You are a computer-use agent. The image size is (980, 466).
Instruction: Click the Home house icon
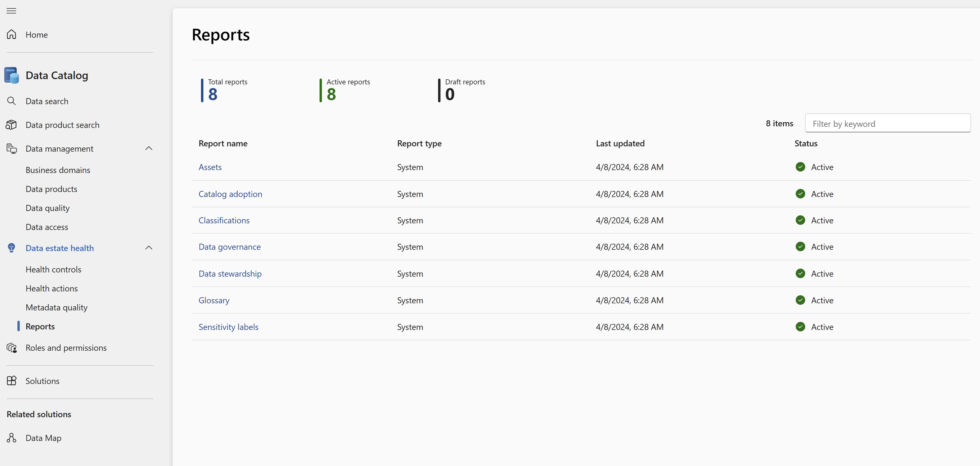(x=11, y=35)
